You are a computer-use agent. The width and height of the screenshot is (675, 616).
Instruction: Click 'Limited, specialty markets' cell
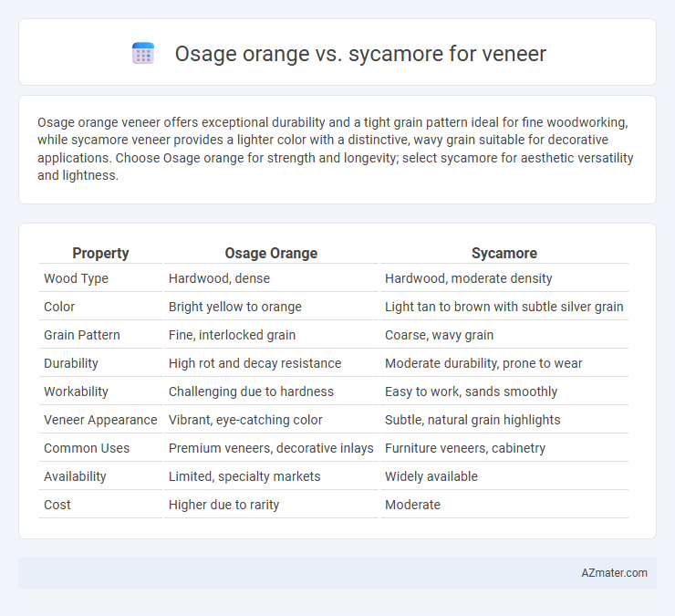pyautogui.click(x=244, y=476)
